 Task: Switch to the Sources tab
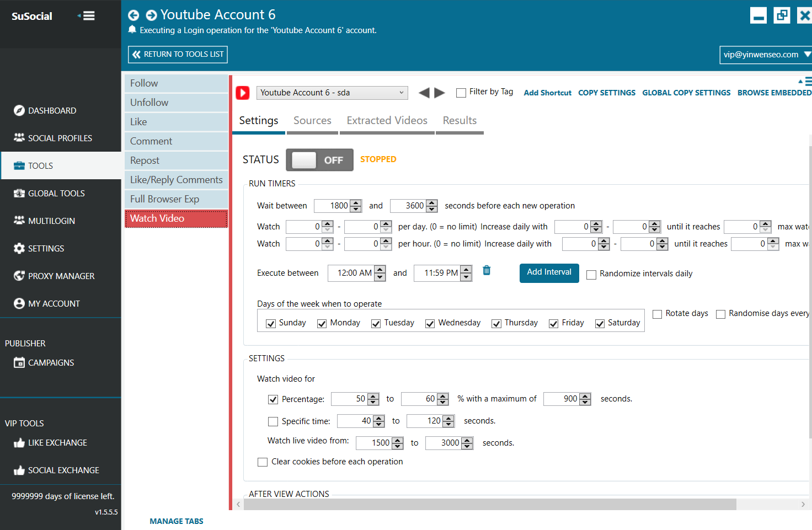(x=312, y=121)
